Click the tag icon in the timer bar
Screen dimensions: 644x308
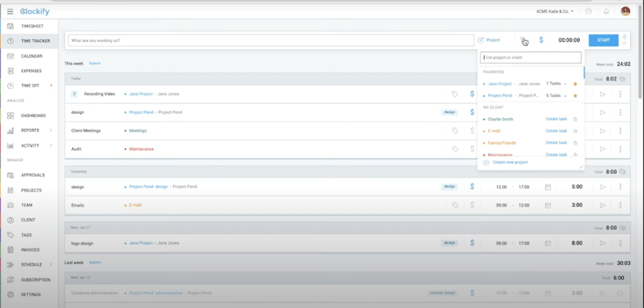[x=524, y=40]
